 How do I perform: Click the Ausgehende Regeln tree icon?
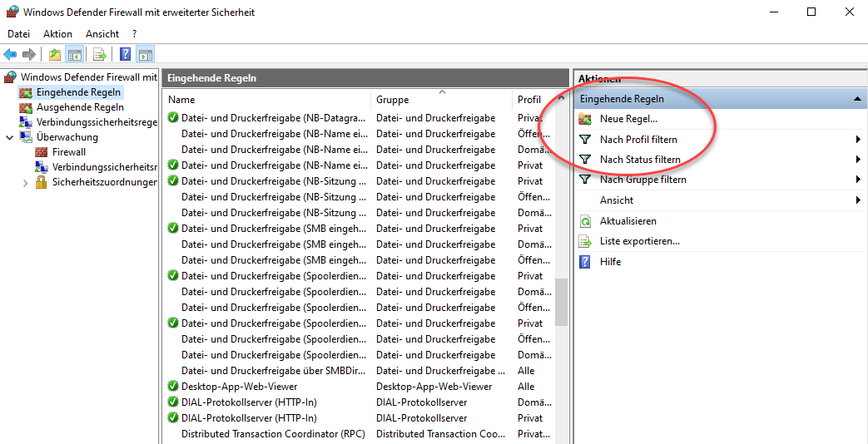tap(26, 107)
